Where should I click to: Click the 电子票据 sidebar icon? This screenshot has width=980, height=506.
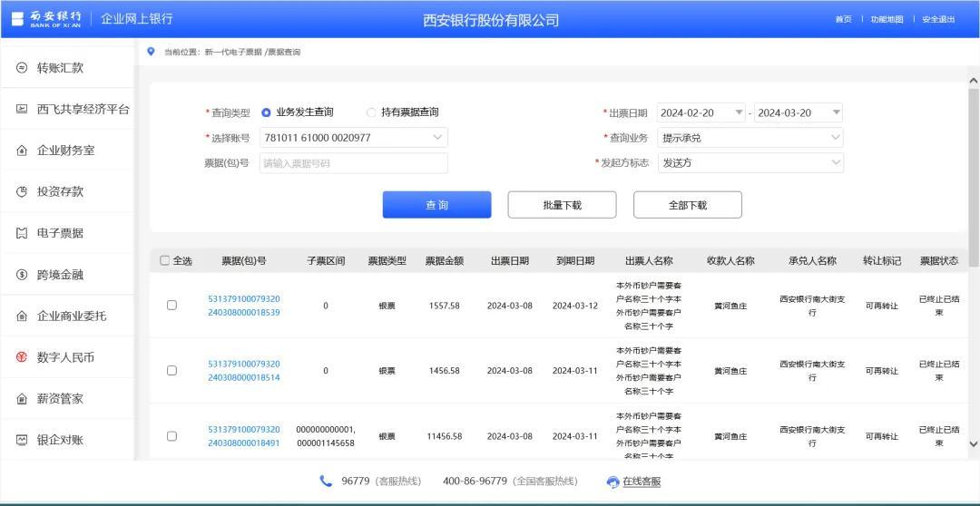(x=22, y=233)
